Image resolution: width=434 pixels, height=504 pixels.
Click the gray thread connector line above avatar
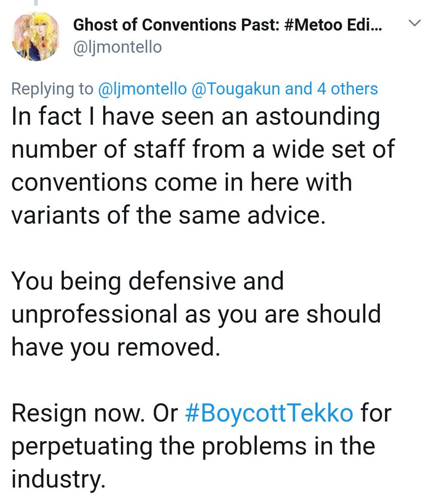[36, 3]
